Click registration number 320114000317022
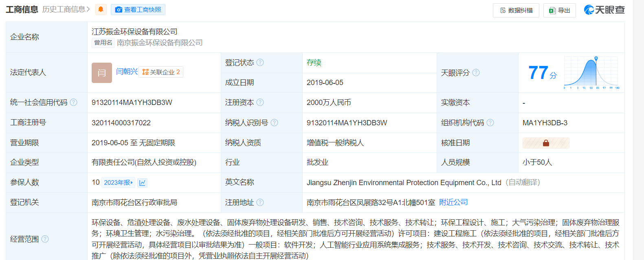Image resolution: width=644 pixels, height=260 pixels. coord(121,123)
